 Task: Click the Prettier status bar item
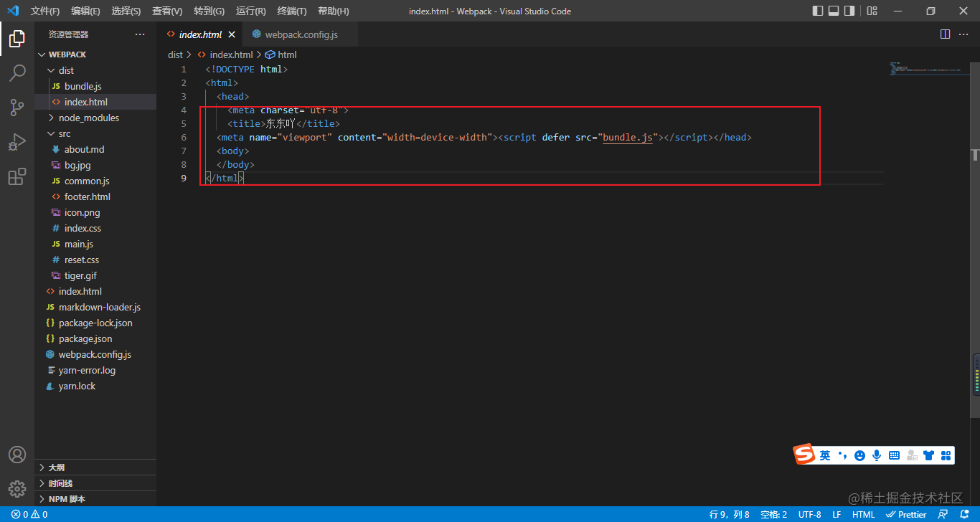tap(906, 514)
